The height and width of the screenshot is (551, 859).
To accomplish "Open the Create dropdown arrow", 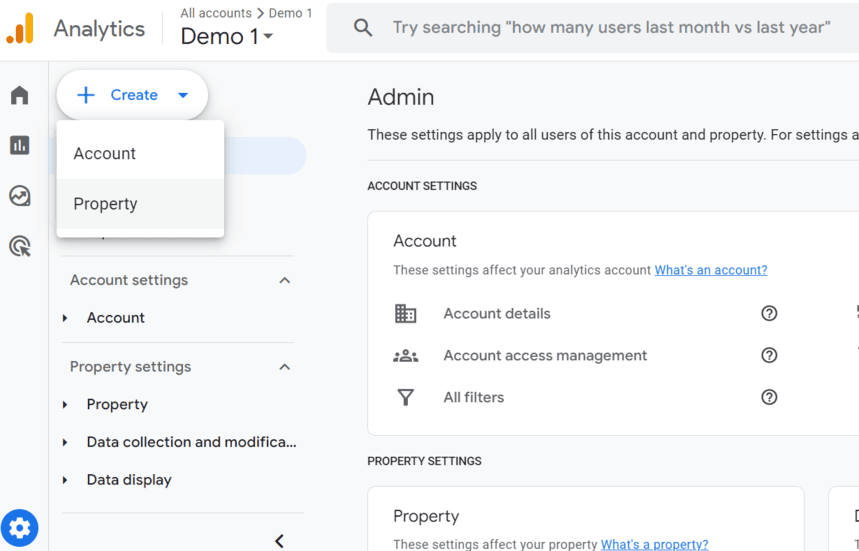I will tap(183, 95).
